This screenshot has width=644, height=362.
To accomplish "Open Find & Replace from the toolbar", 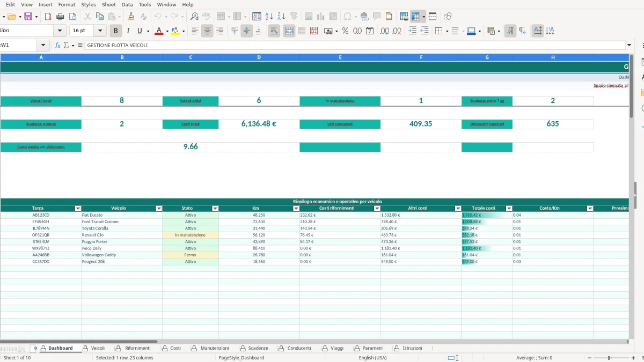I will click(x=194, y=17).
